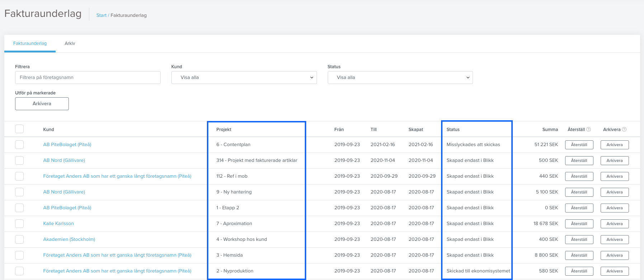This screenshot has width=644, height=280.
Task: Select the Akademien (Stockholm) row checkbox
Action: pyautogui.click(x=19, y=239)
